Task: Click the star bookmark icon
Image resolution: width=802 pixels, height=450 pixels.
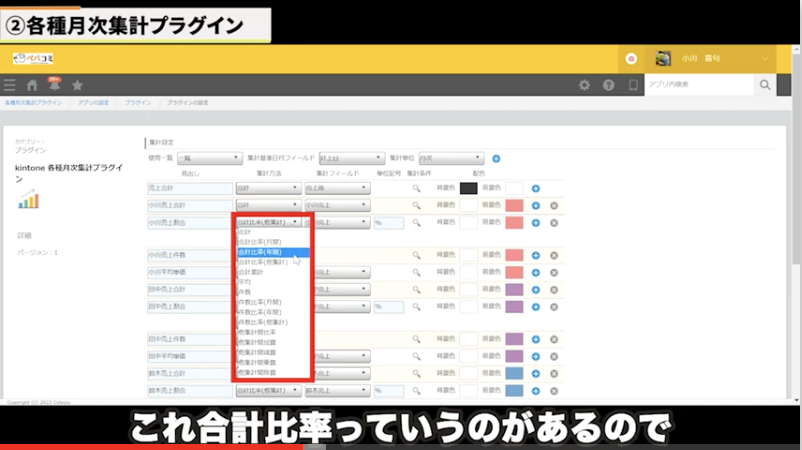Action: tap(77, 86)
